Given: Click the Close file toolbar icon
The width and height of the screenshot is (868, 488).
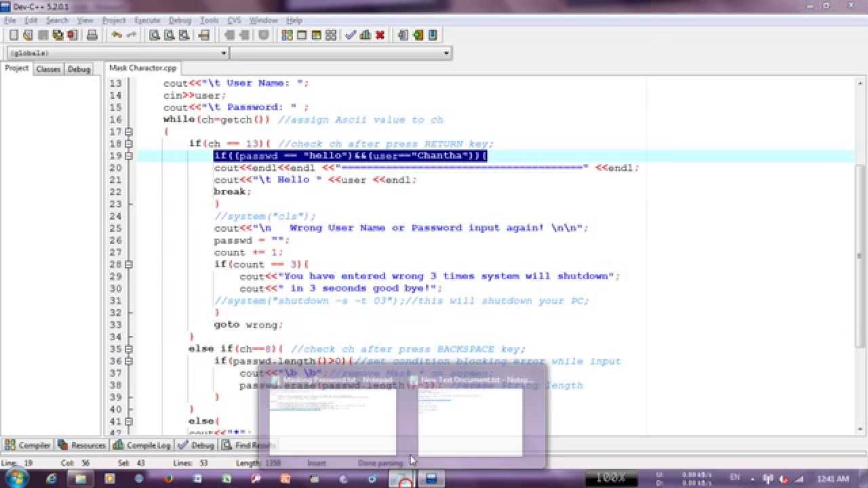Looking at the screenshot, I should coord(71,35).
